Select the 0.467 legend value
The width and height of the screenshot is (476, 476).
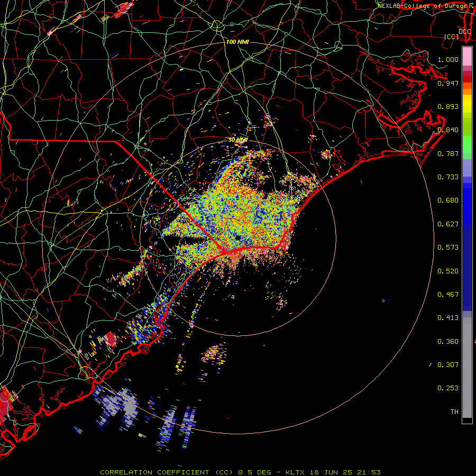coord(448,295)
